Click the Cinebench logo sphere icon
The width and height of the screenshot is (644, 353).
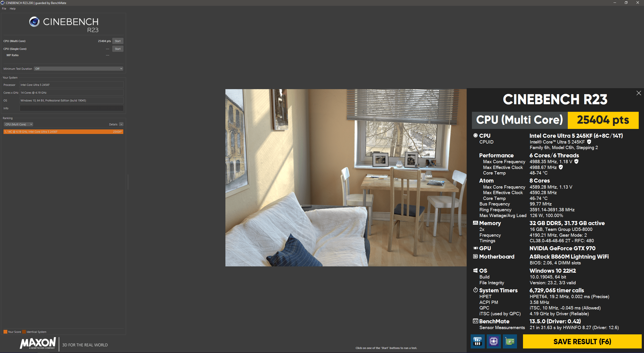click(x=34, y=22)
